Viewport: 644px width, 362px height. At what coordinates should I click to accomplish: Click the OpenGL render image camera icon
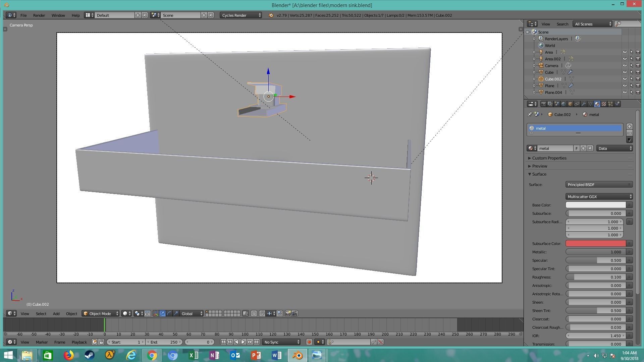pos(288,314)
